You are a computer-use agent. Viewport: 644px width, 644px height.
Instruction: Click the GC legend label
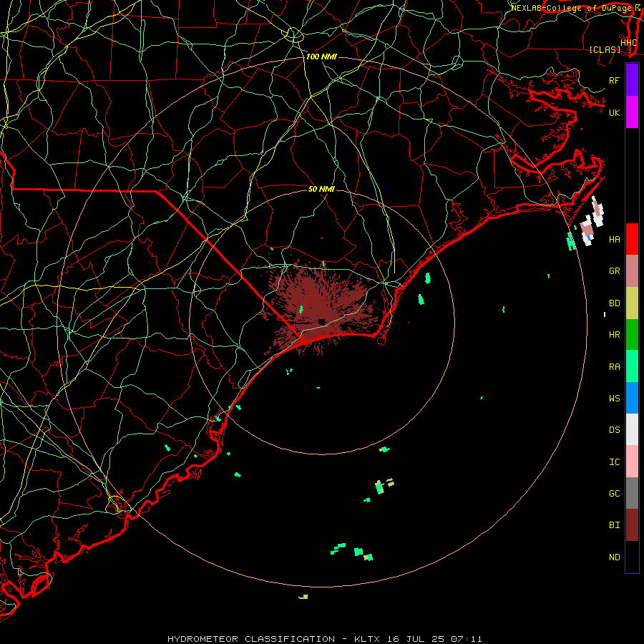tap(614, 494)
